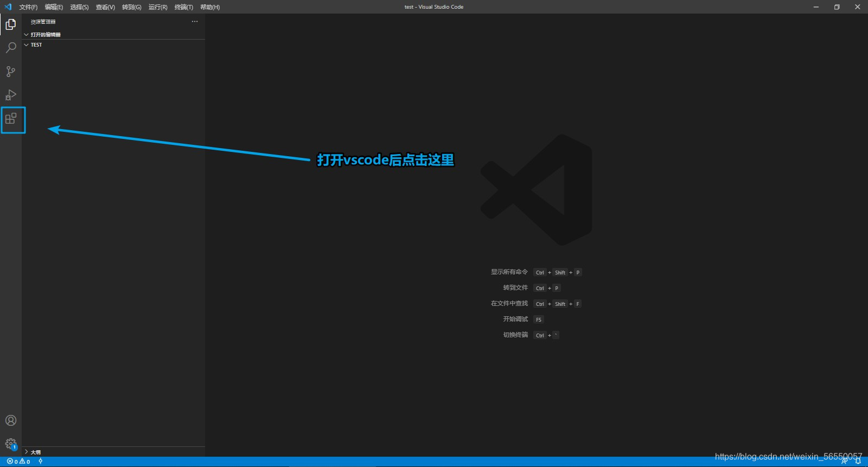Image resolution: width=868 pixels, height=467 pixels.
Task: Open the 查看(V) menu
Action: [x=105, y=7]
